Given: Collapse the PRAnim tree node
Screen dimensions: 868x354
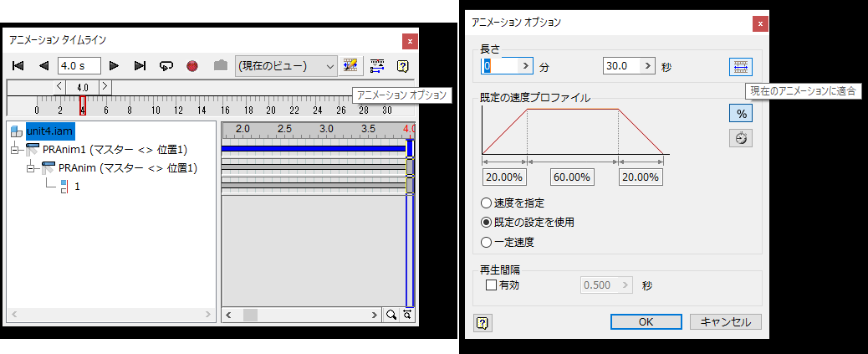Looking at the screenshot, I should tap(31, 168).
